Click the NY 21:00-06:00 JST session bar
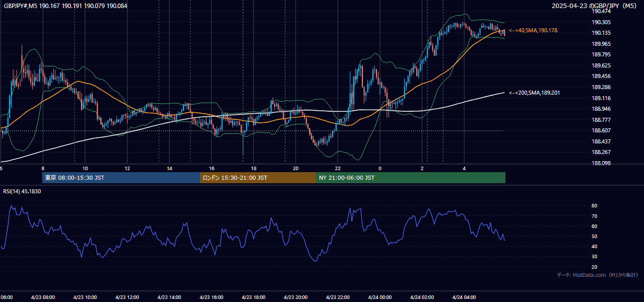The width and height of the screenshot is (644, 302). (411, 178)
